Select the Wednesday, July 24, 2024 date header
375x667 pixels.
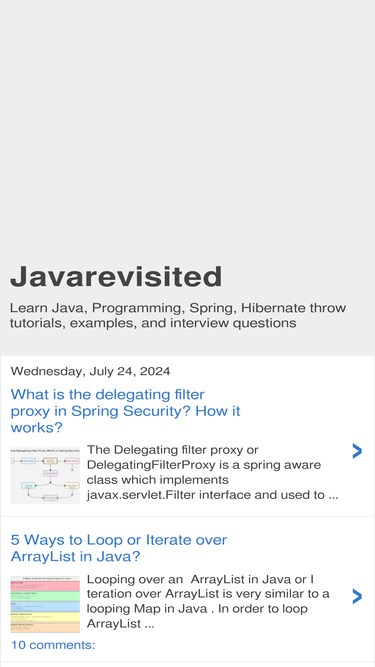pyautogui.click(x=90, y=371)
